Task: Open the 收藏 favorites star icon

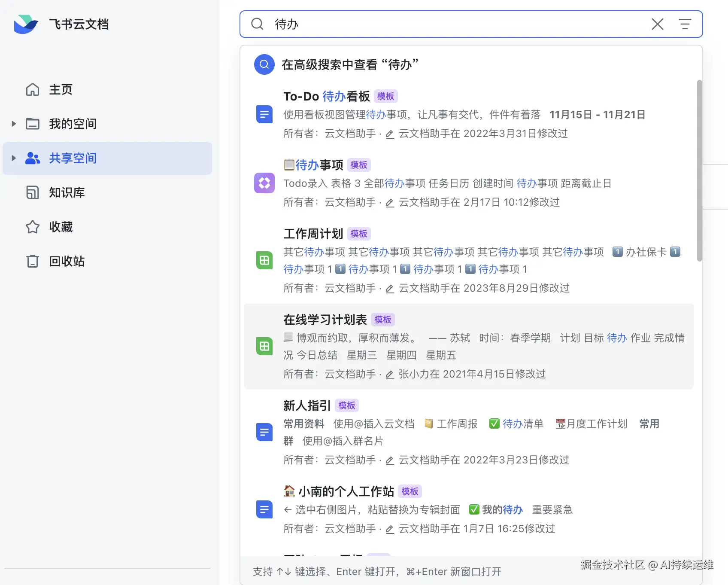Action: tap(32, 227)
